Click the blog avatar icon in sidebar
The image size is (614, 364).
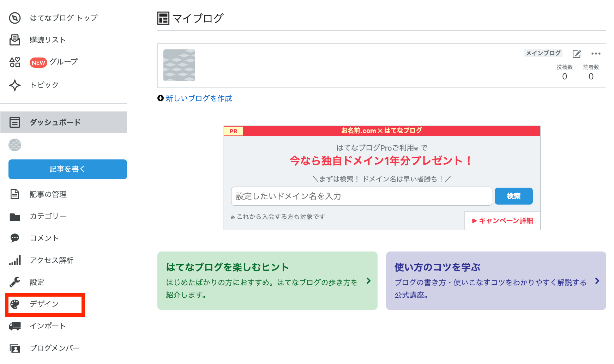(15, 145)
